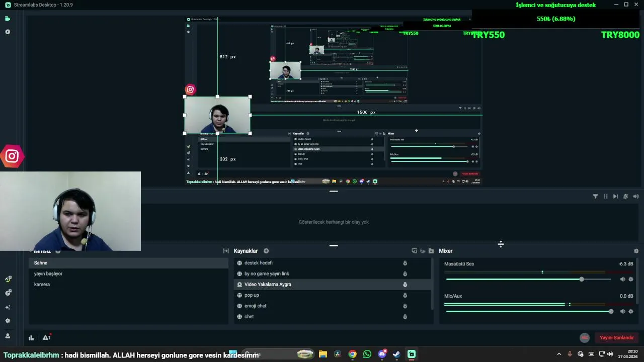Open performance stats bar-chart icon
Screen dimensions: 644x362
coord(31,338)
